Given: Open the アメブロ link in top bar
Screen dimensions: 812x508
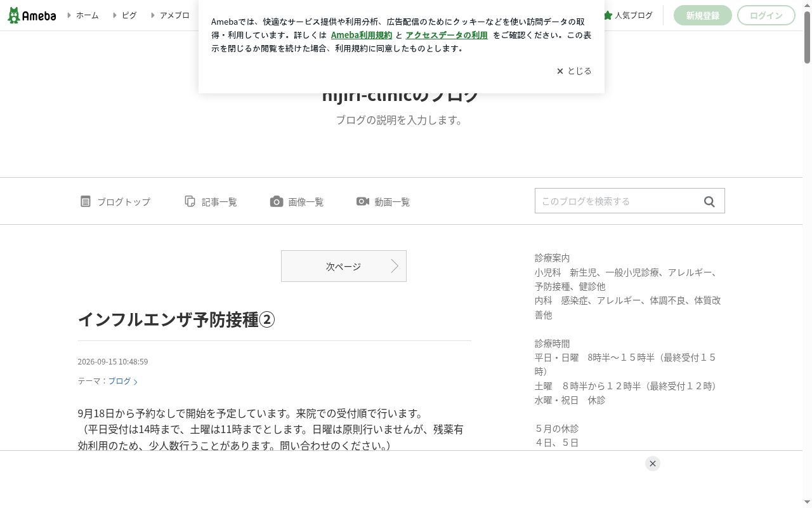Looking at the screenshot, I should coord(174,15).
